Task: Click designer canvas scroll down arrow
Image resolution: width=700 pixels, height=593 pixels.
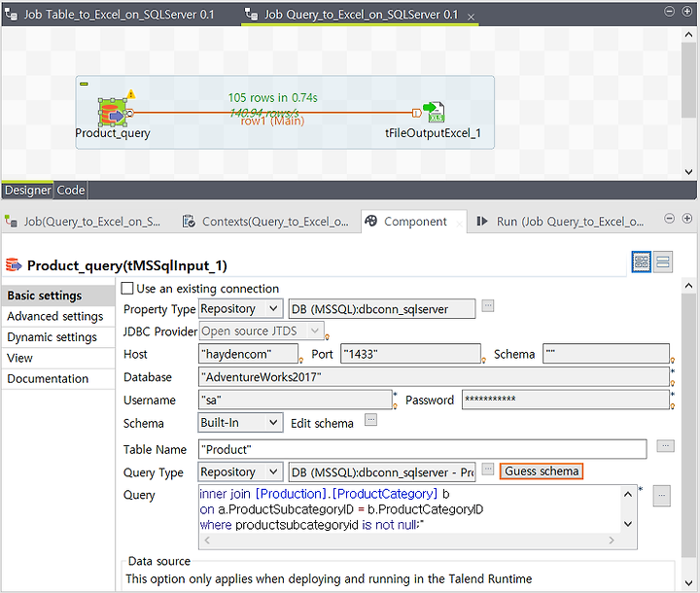Action: tap(688, 172)
